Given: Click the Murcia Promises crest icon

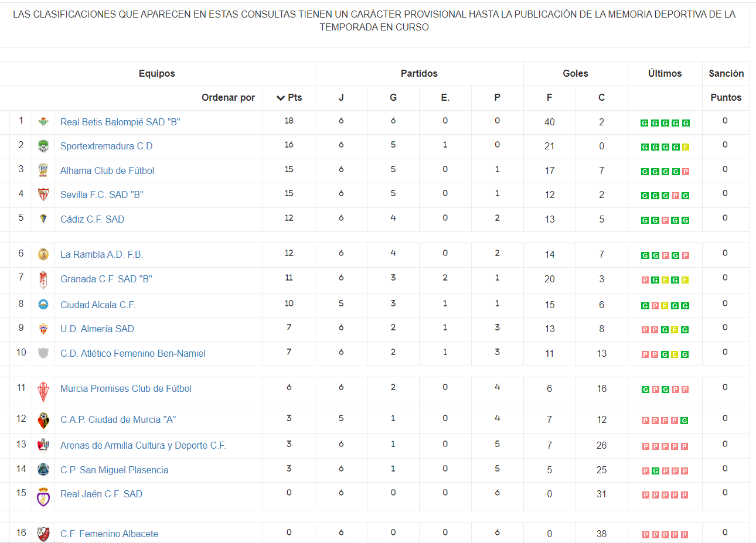Looking at the screenshot, I should 43,392.
